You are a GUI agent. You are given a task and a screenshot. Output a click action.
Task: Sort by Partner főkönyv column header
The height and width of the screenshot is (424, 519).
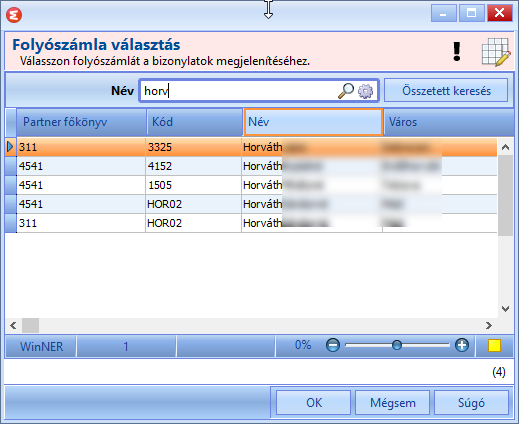point(81,122)
